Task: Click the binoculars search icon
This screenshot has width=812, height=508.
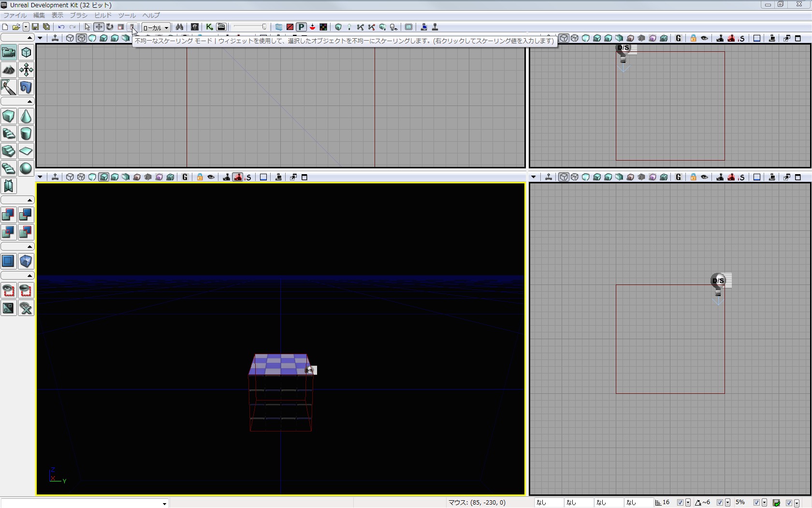Action: [x=179, y=27]
